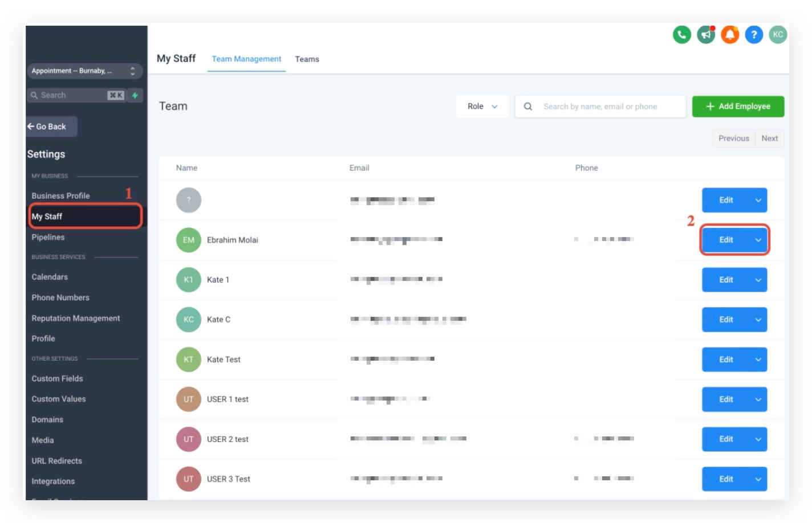Click Edit for Kate C
812x523 pixels.
726,320
